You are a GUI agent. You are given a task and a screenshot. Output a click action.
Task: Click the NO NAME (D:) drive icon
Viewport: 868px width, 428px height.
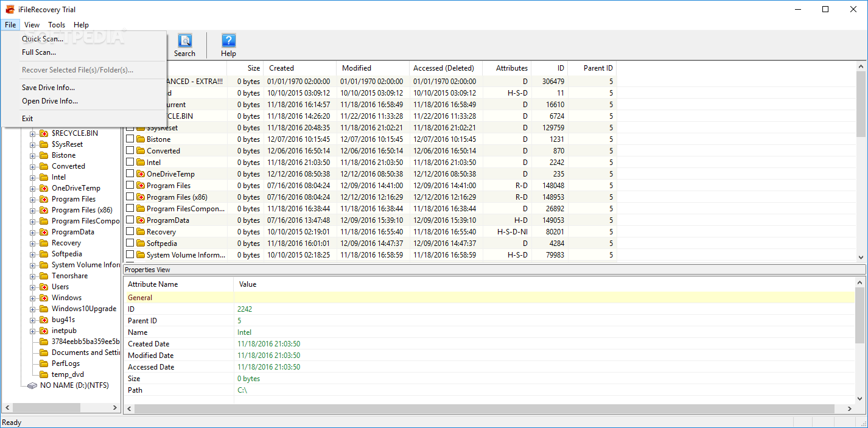(x=32, y=385)
